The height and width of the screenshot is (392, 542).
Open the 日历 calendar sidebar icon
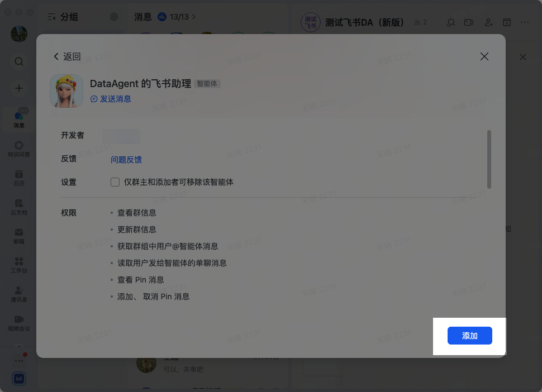(x=19, y=178)
